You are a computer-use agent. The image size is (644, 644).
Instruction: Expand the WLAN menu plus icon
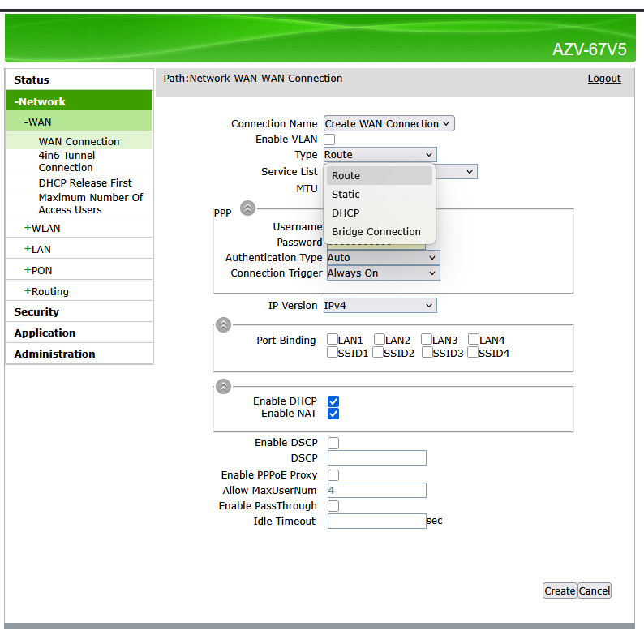point(28,229)
